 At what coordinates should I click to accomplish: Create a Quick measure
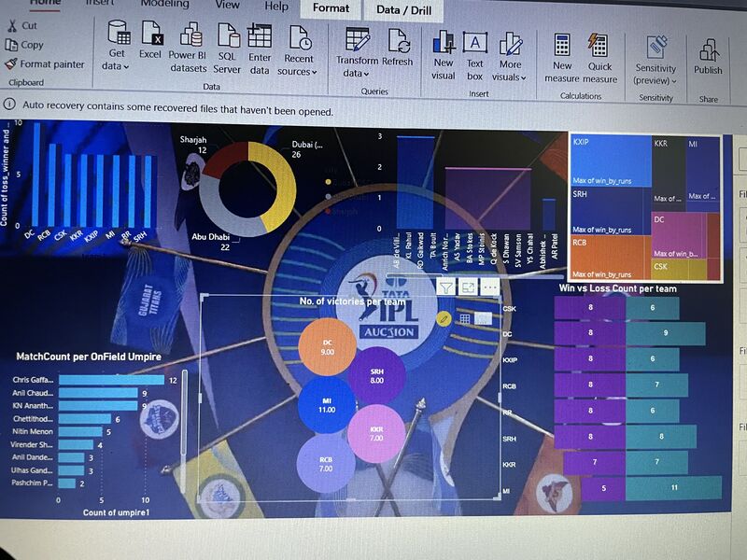[599, 59]
